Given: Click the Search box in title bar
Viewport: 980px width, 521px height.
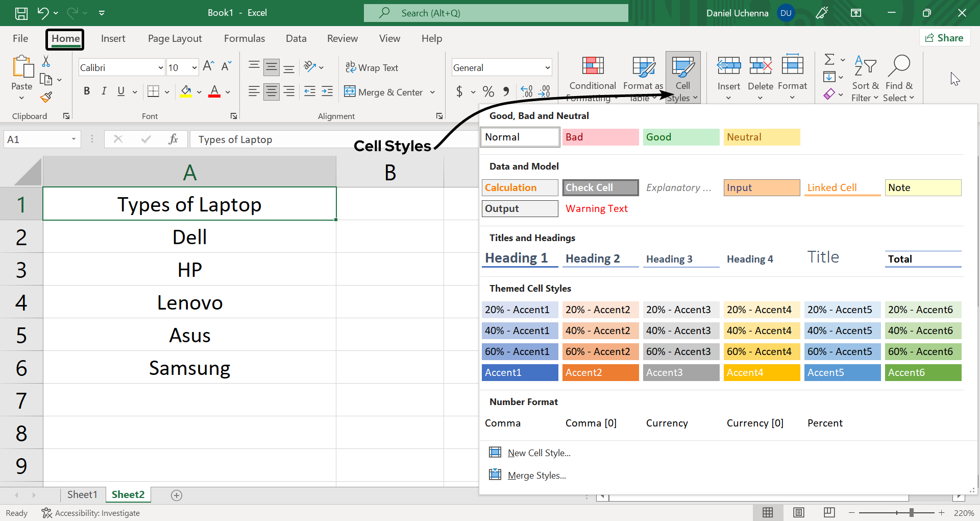Looking at the screenshot, I should coord(496,13).
